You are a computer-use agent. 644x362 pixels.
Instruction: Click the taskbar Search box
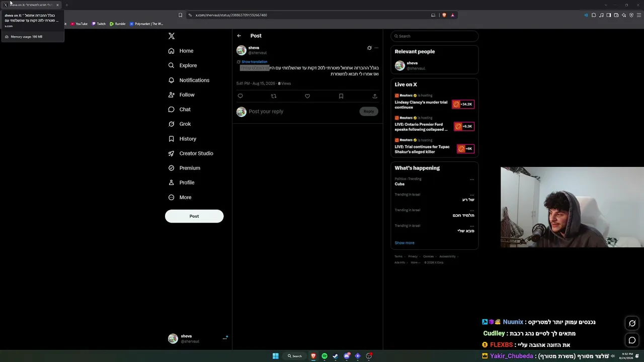[295, 356]
